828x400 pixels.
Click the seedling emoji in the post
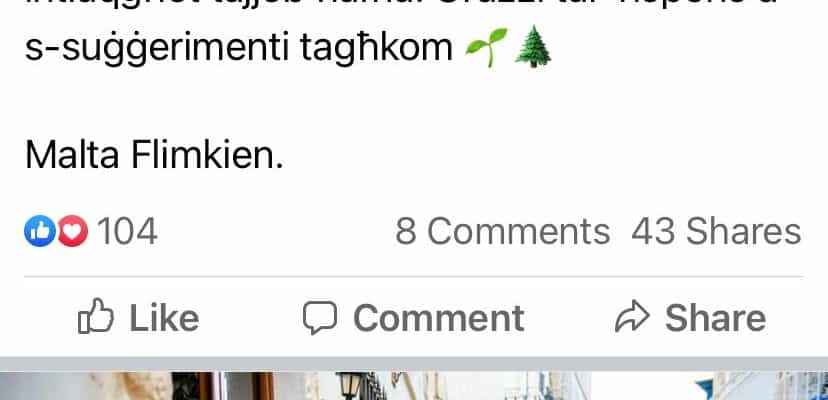point(486,47)
